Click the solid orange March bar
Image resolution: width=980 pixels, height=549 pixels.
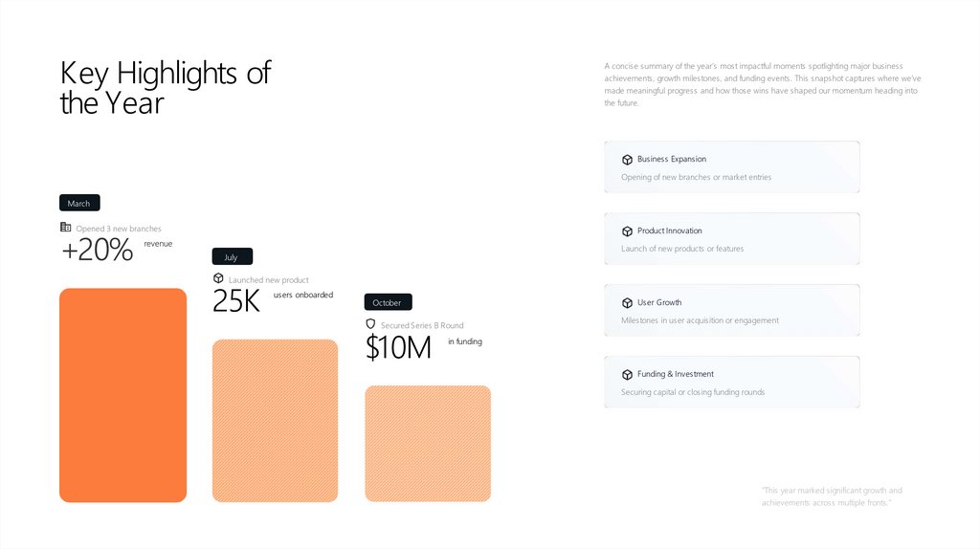click(x=122, y=395)
